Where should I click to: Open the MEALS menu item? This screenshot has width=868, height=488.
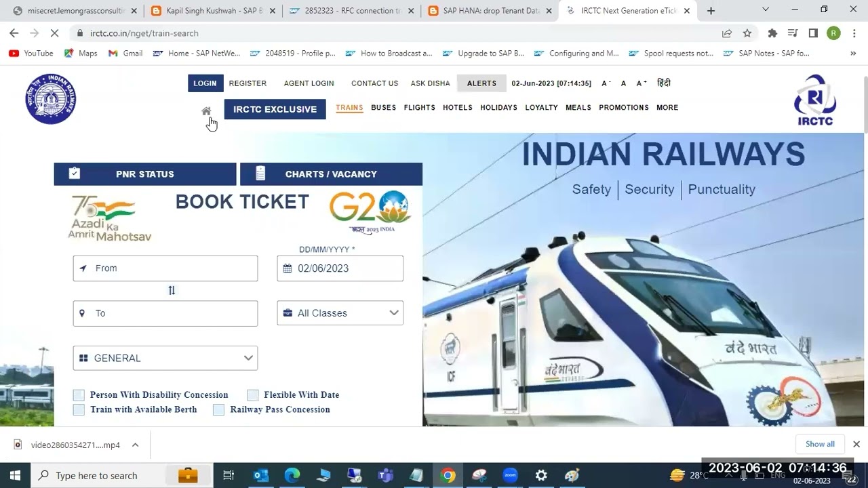click(578, 108)
